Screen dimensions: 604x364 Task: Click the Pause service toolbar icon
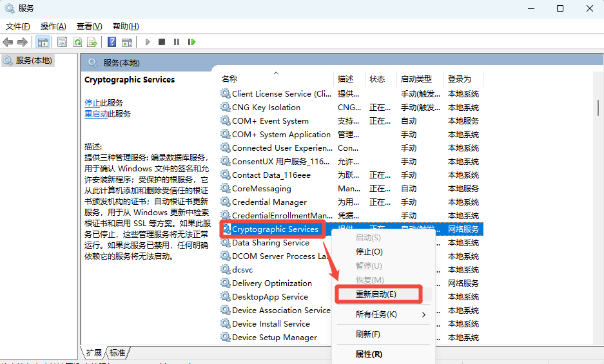(177, 42)
